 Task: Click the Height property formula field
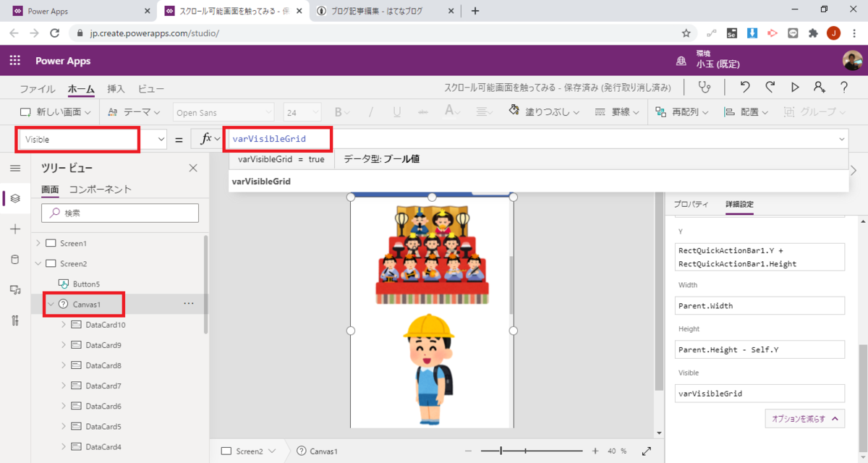[x=759, y=349]
